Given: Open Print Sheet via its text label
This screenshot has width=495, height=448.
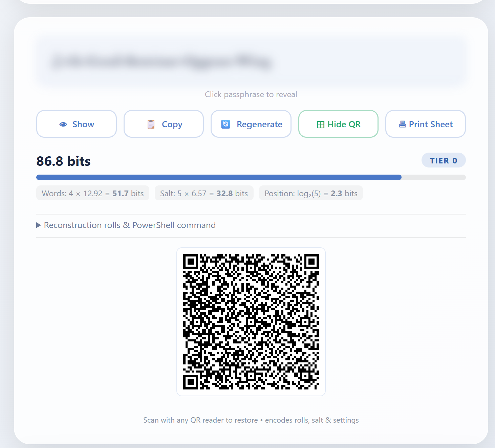Looking at the screenshot, I should pos(431,124).
